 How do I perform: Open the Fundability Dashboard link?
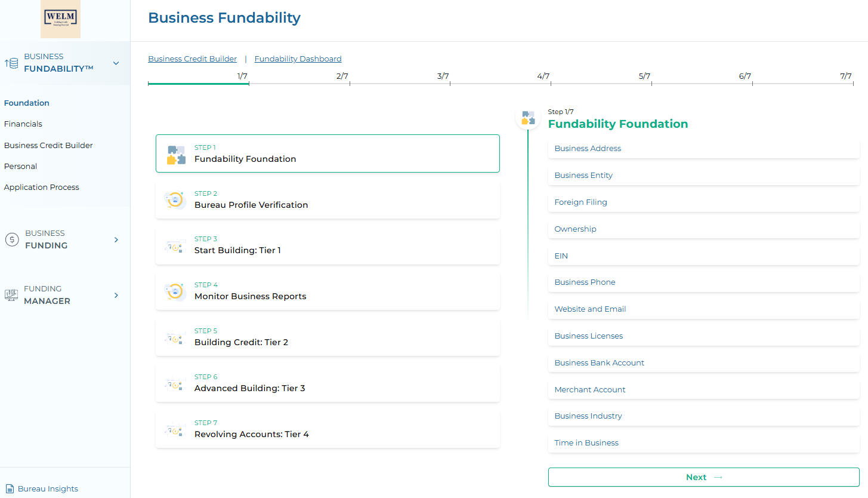tap(298, 59)
